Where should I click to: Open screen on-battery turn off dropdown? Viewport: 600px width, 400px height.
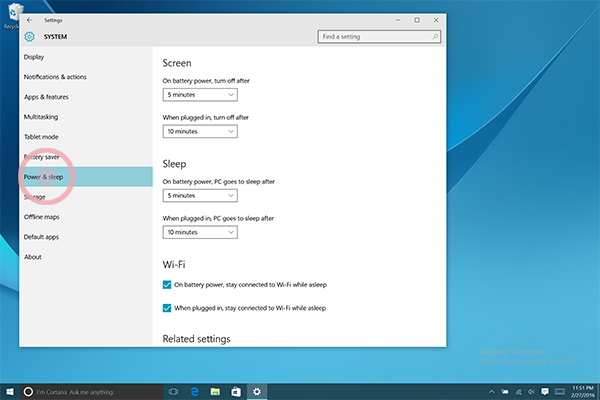click(x=200, y=95)
